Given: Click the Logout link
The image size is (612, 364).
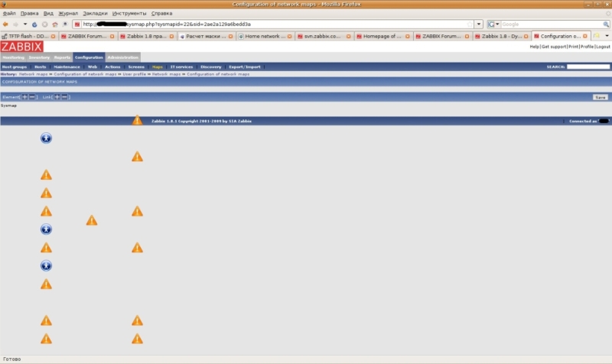Looking at the screenshot, I should click(603, 47).
